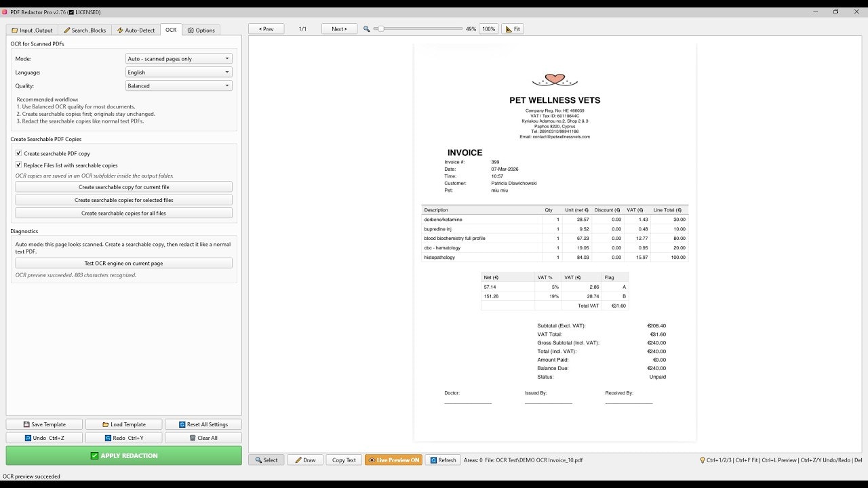Viewport: 868px width, 488px height.
Task: Click the Undo arrow icon button
Action: [x=44, y=438]
